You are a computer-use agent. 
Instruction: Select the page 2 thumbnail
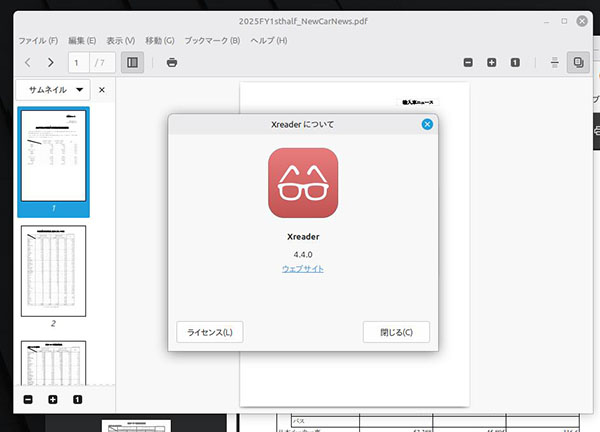pos(53,271)
